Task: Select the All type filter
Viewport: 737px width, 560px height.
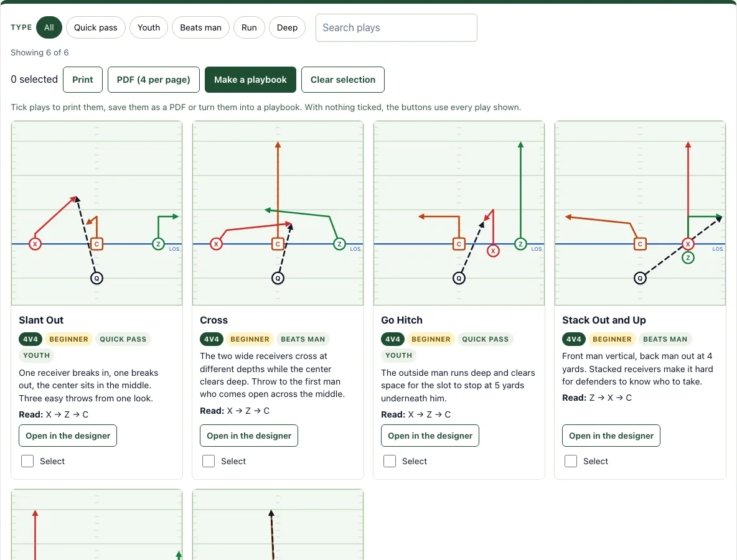Action: pyautogui.click(x=49, y=28)
